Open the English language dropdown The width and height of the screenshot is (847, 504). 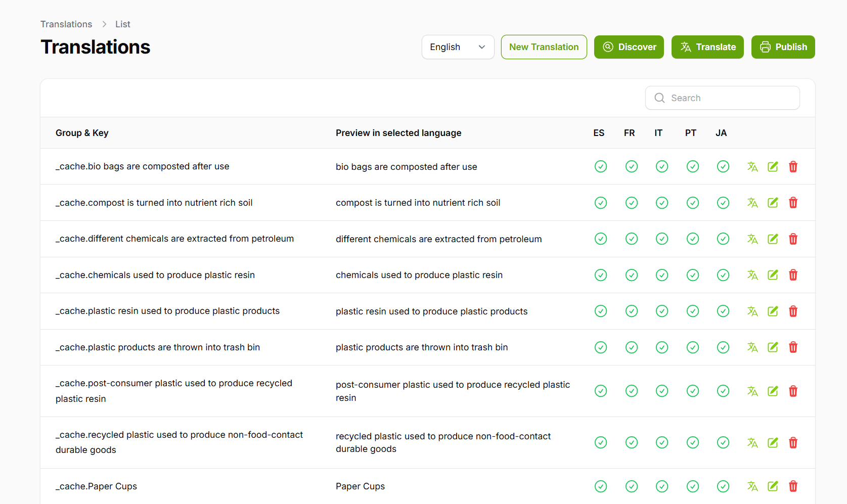(458, 47)
